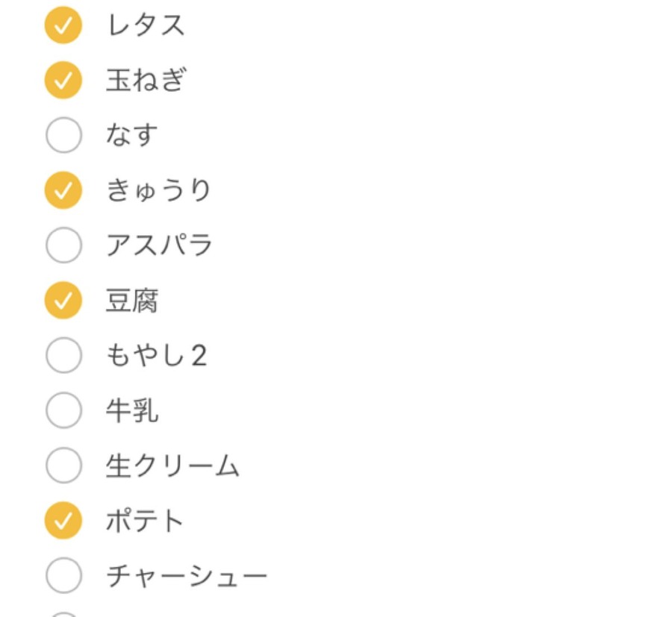The height and width of the screenshot is (617, 672).
Task: Mark 生クリーム as completed
Action: pos(63,466)
